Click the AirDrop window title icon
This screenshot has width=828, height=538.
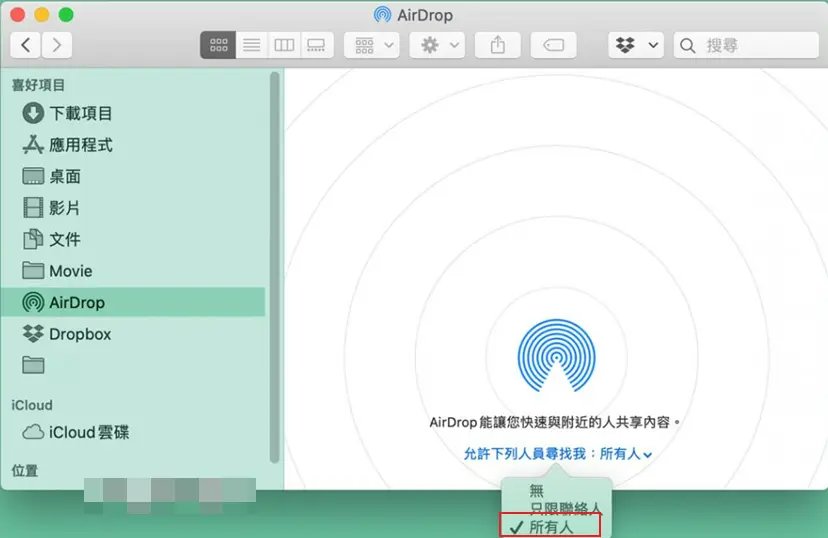coord(382,15)
